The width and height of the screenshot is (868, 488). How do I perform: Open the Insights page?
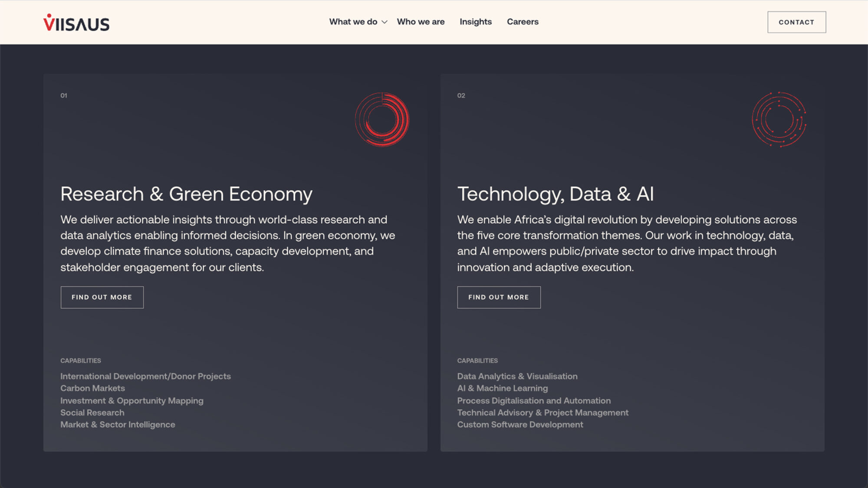pos(476,22)
